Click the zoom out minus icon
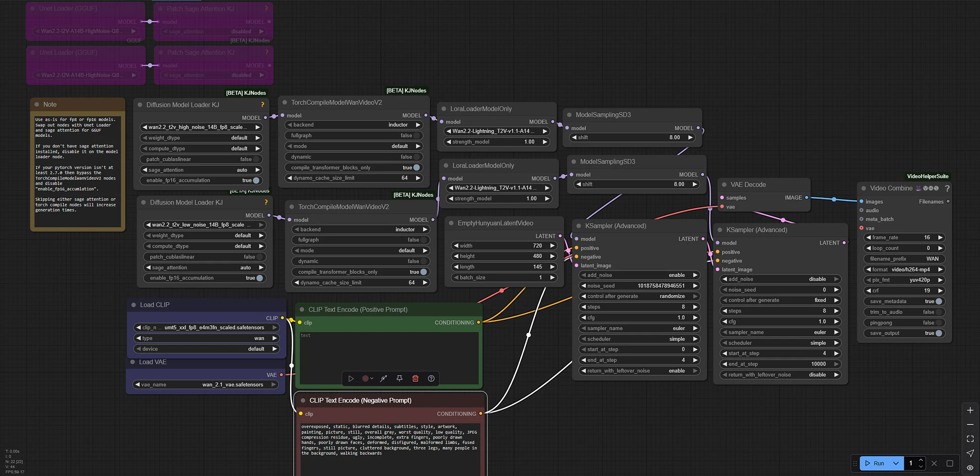The width and height of the screenshot is (980, 476). 970,425
